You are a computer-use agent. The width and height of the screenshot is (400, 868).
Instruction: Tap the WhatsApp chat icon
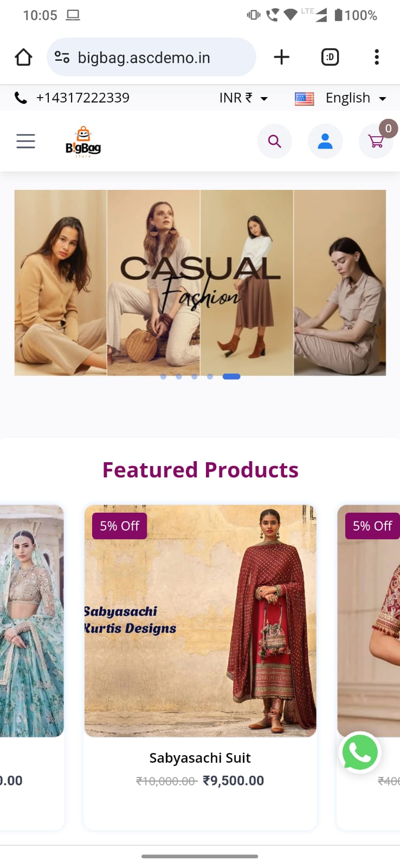(360, 752)
